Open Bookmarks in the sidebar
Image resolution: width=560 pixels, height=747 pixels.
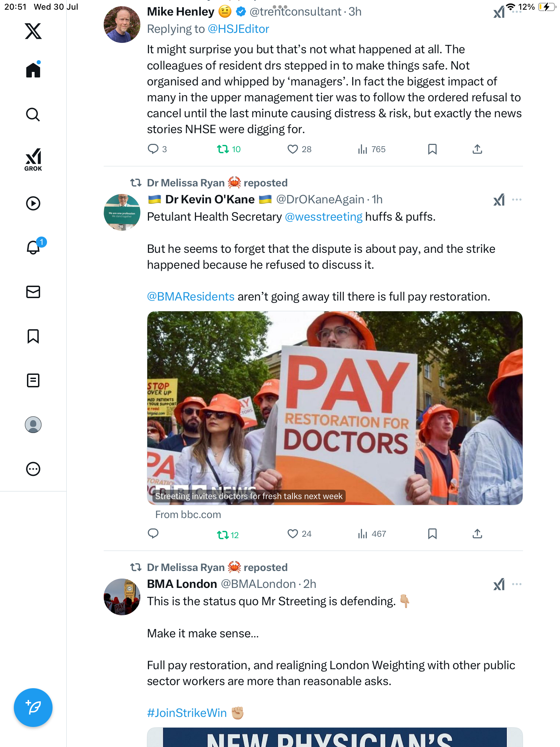pyautogui.click(x=33, y=336)
